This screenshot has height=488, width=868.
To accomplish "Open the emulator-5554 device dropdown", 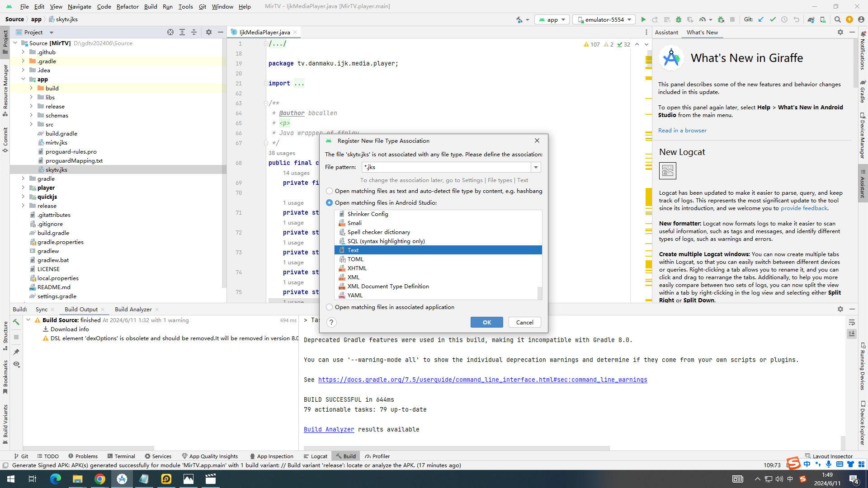I will pyautogui.click(x=604, y=19).
